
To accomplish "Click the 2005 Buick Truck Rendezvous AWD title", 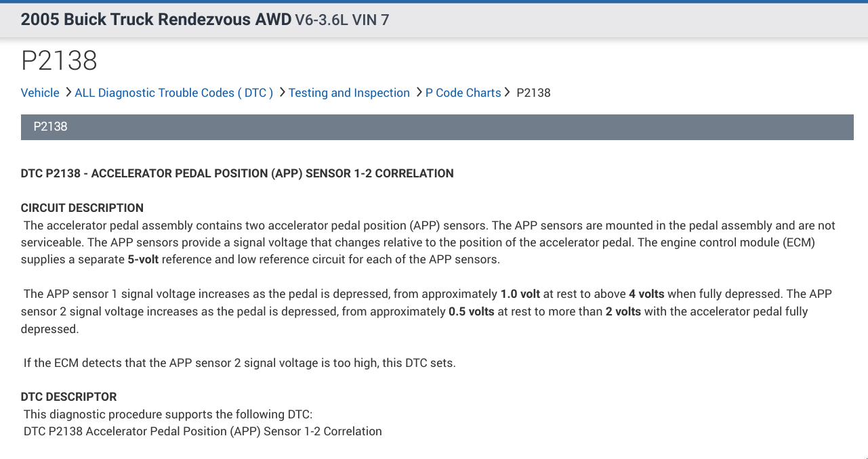I will 156,19.
